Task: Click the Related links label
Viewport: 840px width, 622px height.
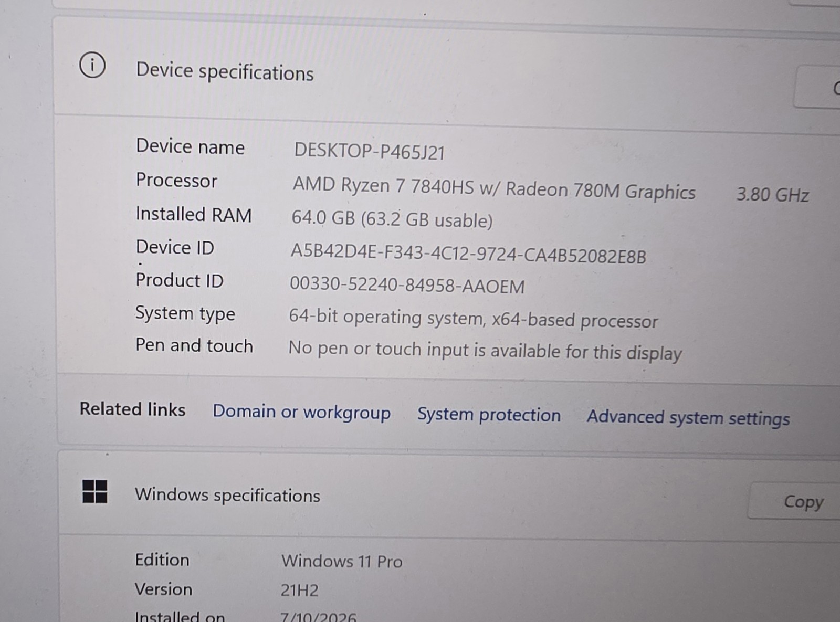Action: 132,409
